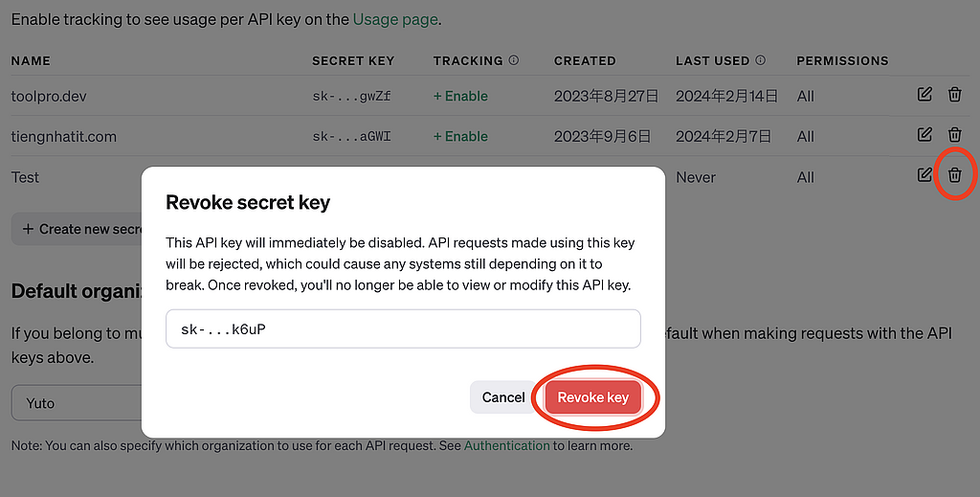
Task: Click info icon beside Last Used header
Action: pos(761,60)
